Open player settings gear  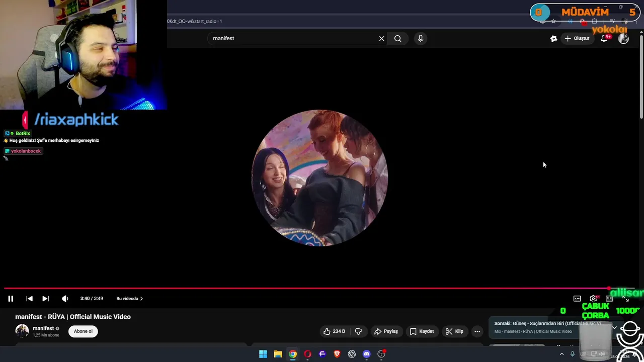[594, 299]
